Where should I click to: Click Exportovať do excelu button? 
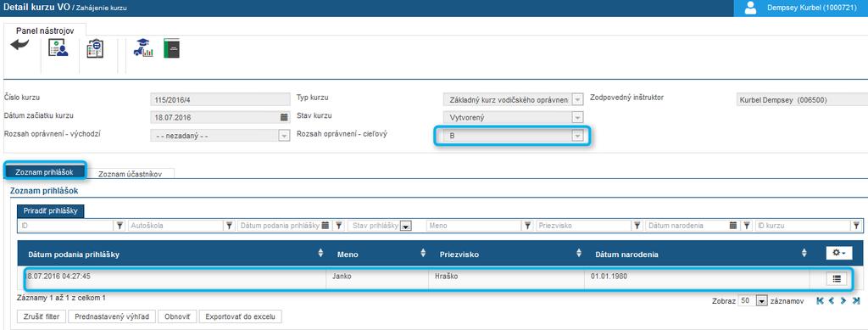click(x=240, y=316)
